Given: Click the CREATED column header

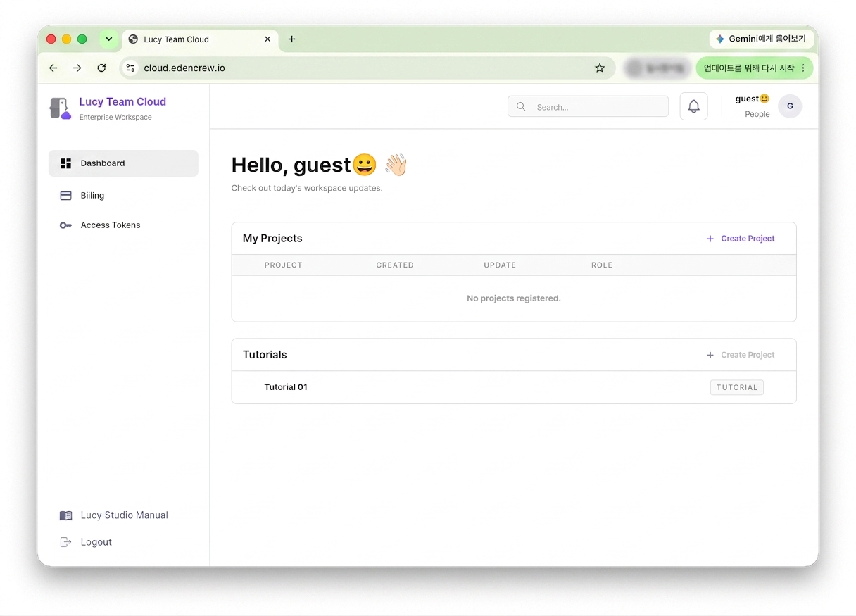Looking at the screenshot, I should click(x=395, y=265).
